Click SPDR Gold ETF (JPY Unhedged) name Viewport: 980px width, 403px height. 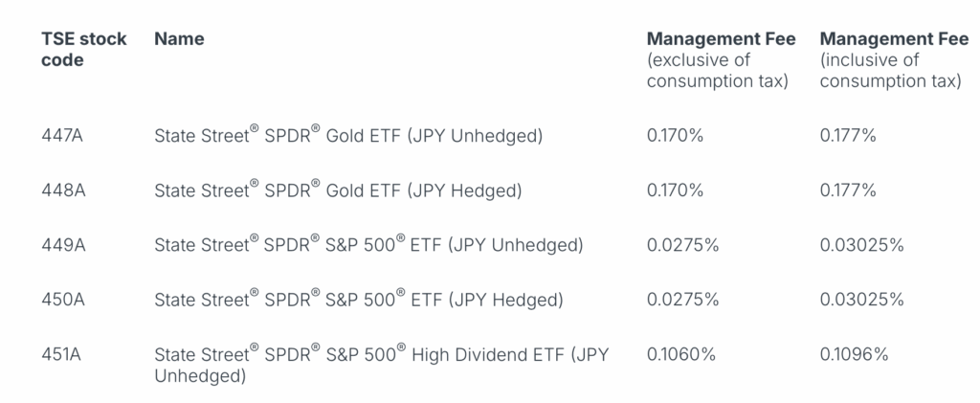coord(348,136)
